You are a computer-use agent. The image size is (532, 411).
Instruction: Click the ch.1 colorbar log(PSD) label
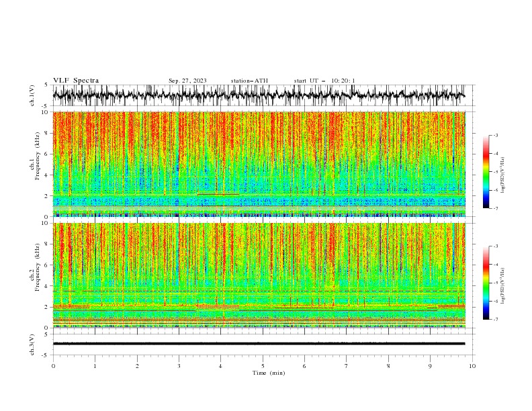coord(503,175)
